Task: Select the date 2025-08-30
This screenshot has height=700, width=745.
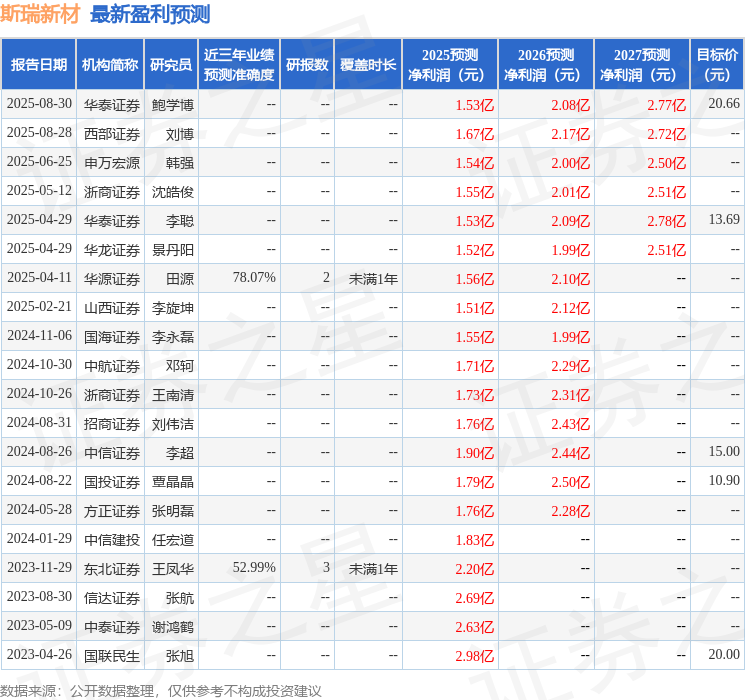Action: 39,104
